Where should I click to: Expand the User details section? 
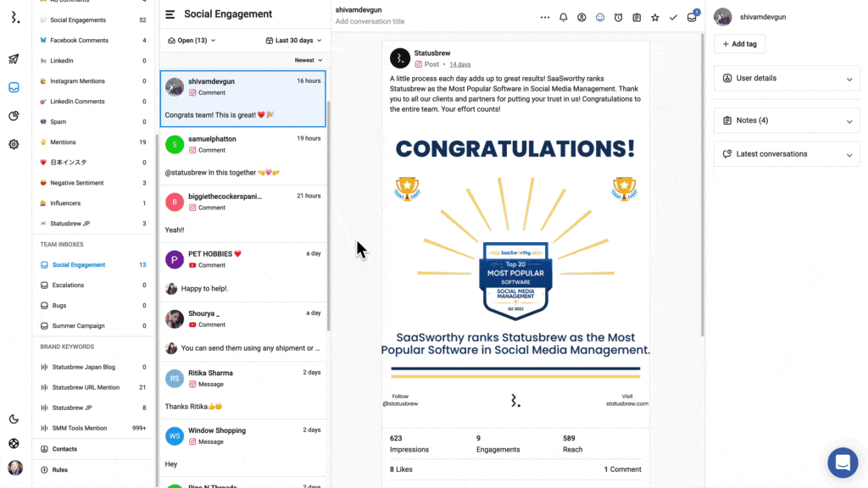click(x=787, y=78)
